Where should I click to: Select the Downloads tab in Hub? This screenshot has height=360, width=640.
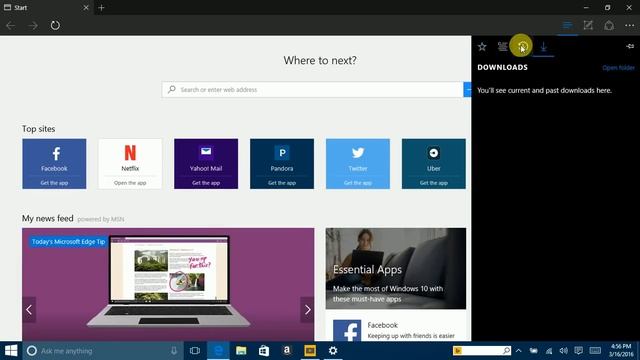(543, 47)
